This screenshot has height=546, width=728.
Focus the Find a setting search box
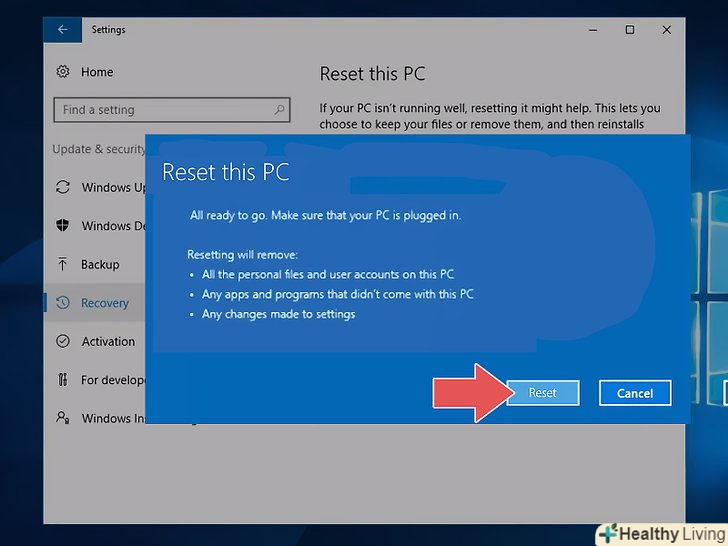[x=172, y=110]
